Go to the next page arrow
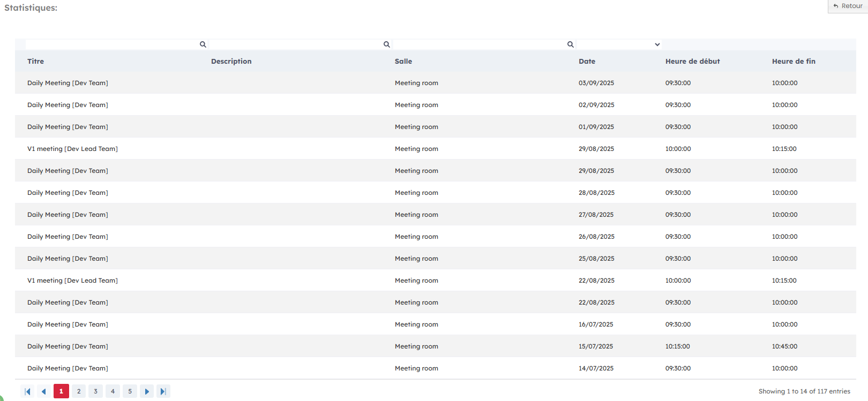This screenshot has width=868, height=401. (x=147, y=391)
